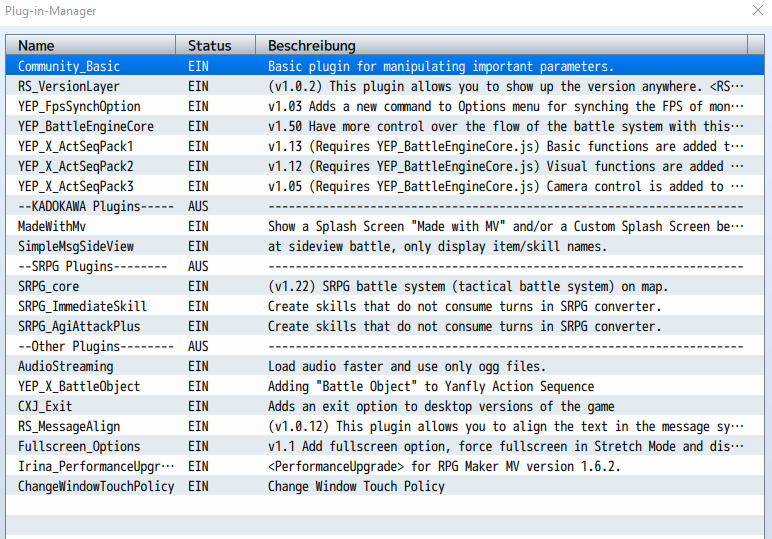Click the EIN status of CXJ_Exit
This screenshot has height=539, width=772.
click(198, 407)
